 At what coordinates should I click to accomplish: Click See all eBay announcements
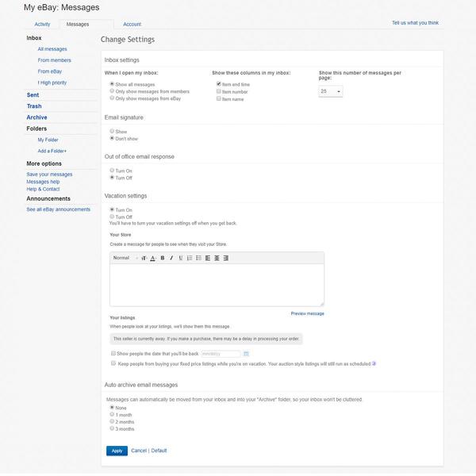tap(58, 209)
